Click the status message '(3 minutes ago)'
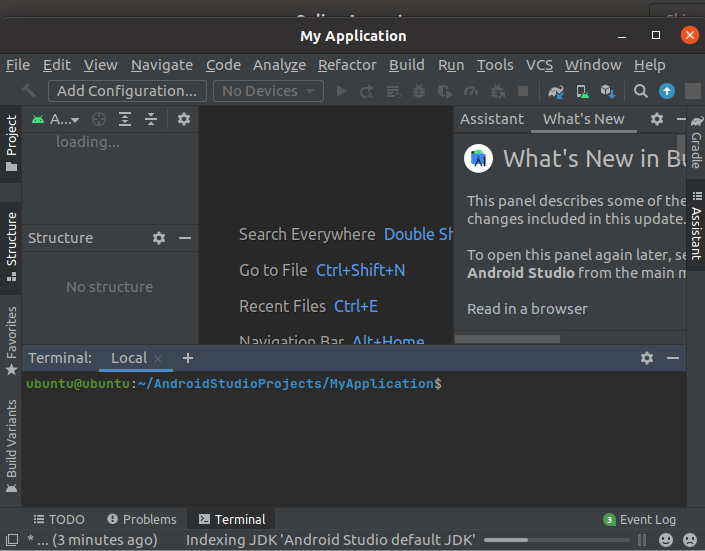705x551 pixels. 105,540
